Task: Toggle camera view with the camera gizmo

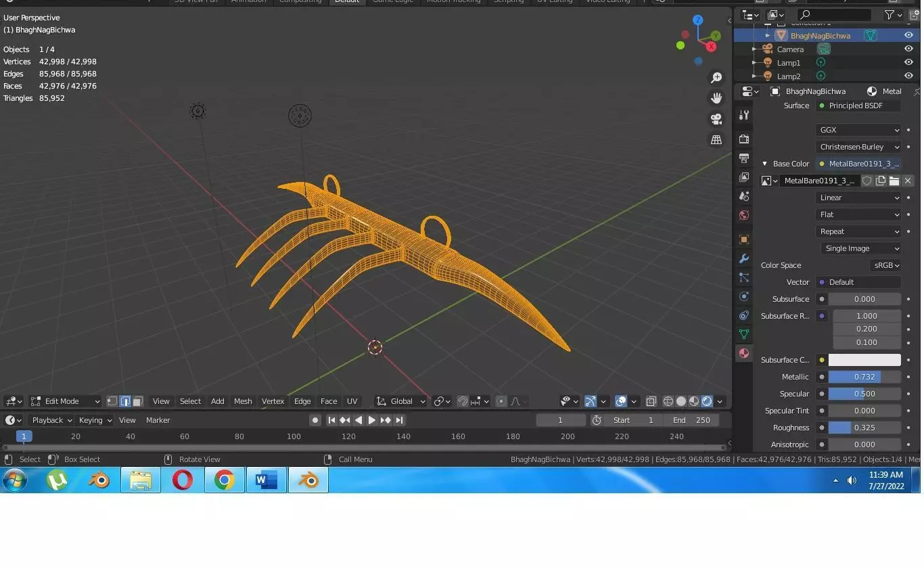Action: point(716,119)
